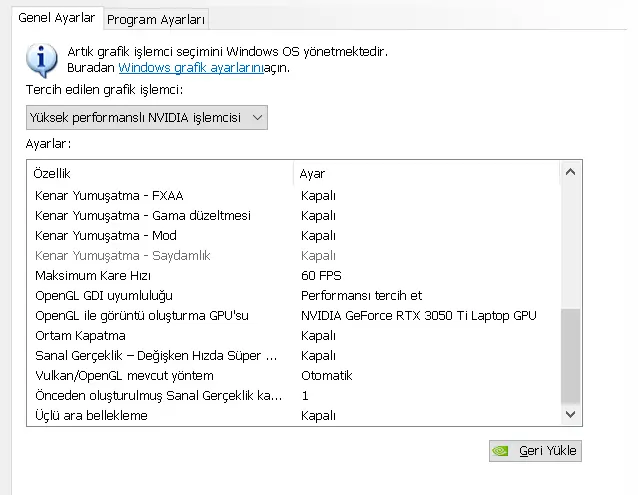Select the Üçlü ara bellekleme row
638x495 pixels.
coord(294,415)
